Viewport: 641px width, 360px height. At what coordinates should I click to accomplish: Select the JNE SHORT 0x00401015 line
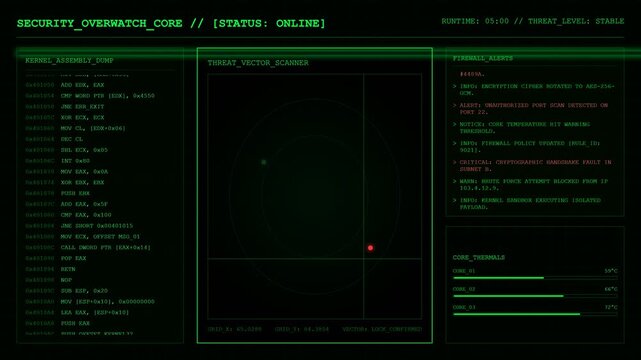pos(79,226)
